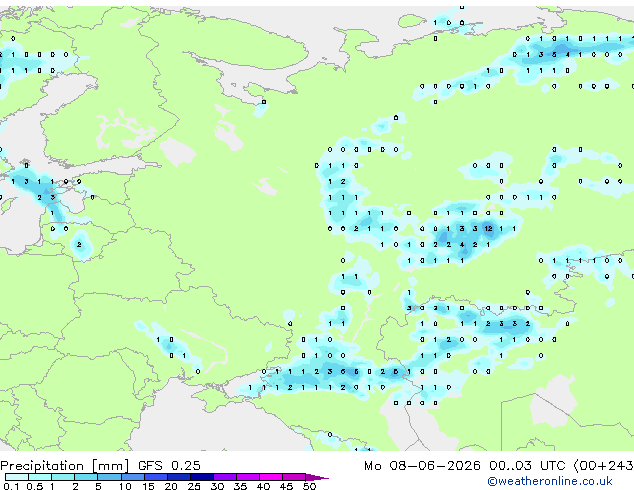
Task: Click the '25' legend scale number
Action: [x=194, y=486]
